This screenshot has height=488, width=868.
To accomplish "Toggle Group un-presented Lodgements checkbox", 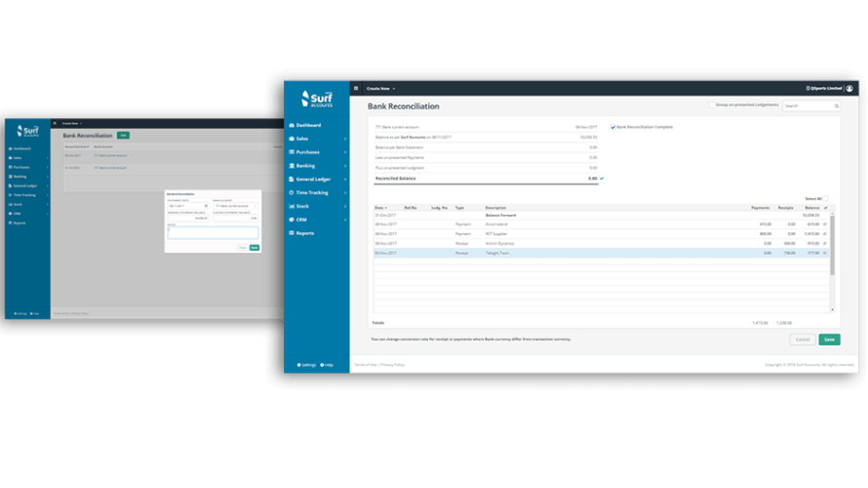I will (712, 104).
